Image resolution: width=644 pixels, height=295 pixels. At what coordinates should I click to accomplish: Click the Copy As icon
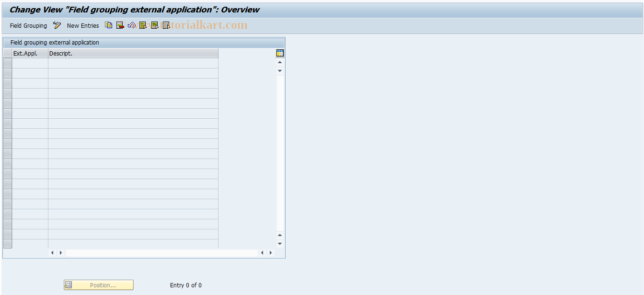tap(109, 25)
